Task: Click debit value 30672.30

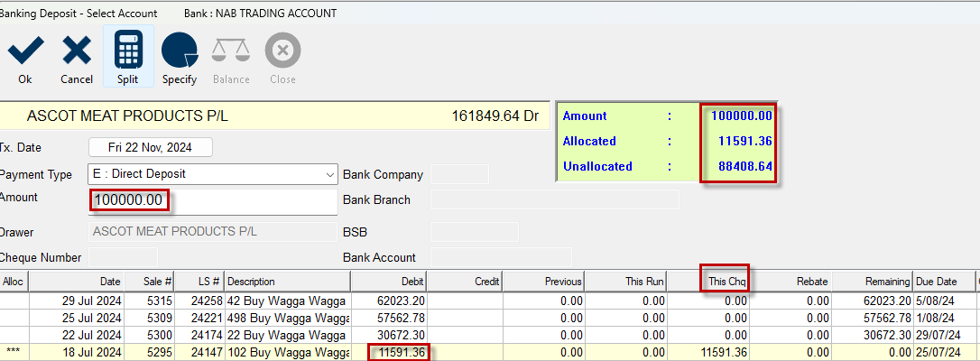Action: 402,336
